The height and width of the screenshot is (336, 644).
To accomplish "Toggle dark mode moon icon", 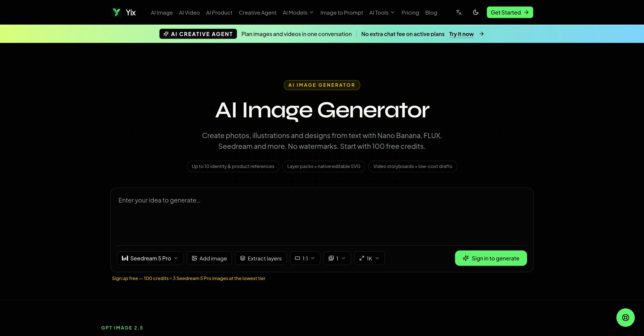I will tap(476, 12).
